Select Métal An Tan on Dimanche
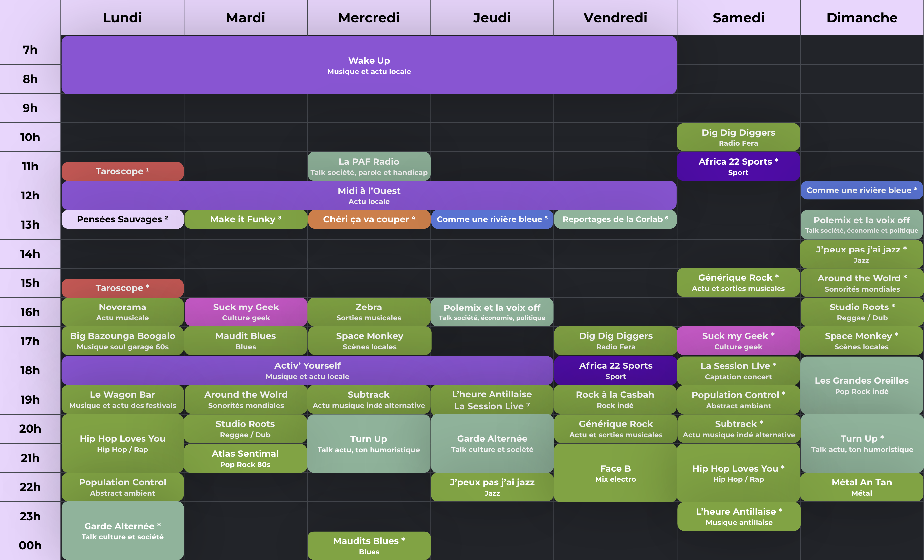 862,487
